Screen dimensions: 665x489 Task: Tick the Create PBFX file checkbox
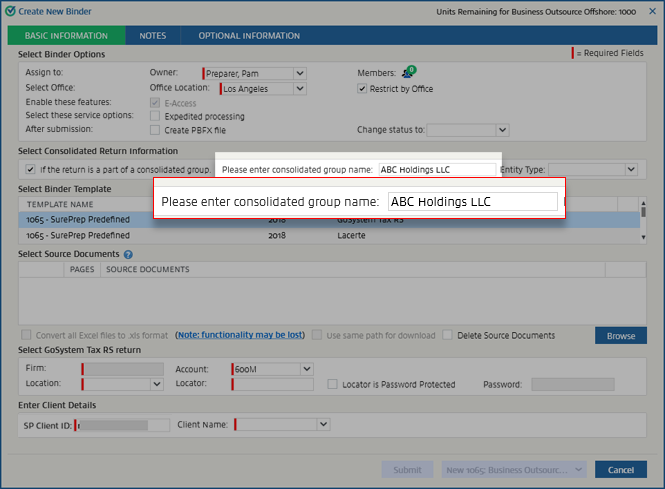154,130
